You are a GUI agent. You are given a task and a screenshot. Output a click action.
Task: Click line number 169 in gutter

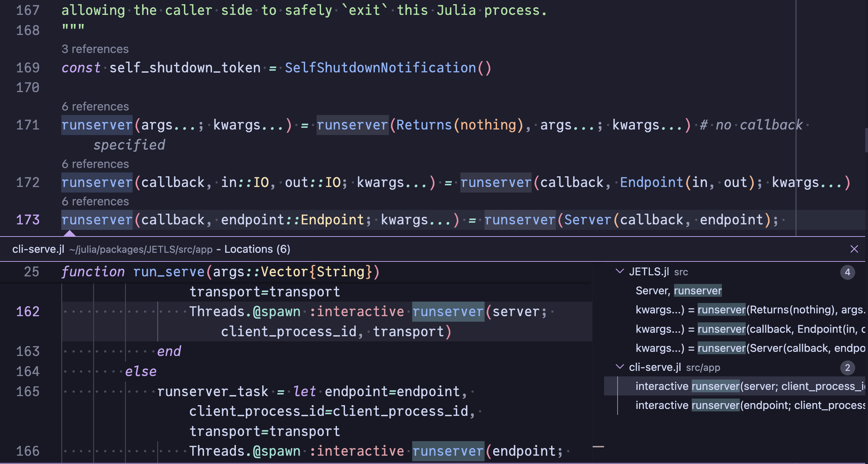28,68
